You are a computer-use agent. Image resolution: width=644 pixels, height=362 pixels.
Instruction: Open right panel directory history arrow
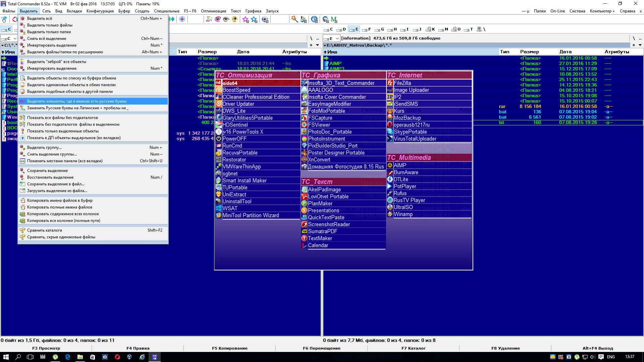[640, 45]
